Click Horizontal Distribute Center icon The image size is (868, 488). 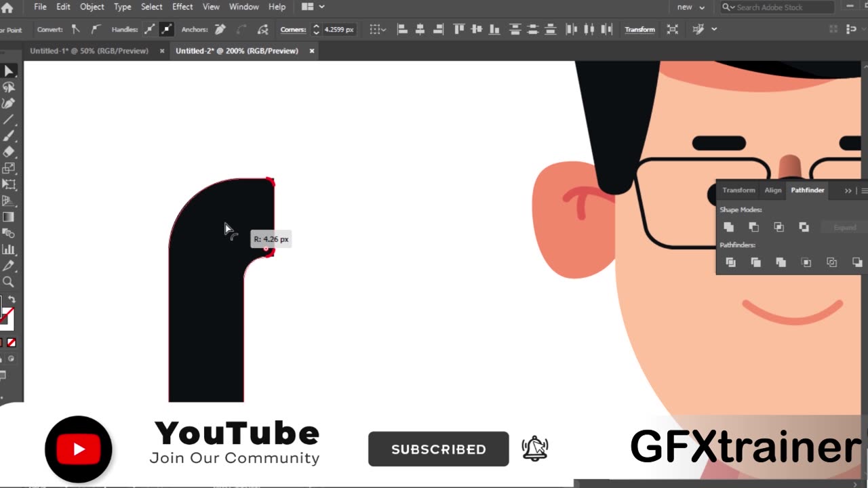click(589, 29)
